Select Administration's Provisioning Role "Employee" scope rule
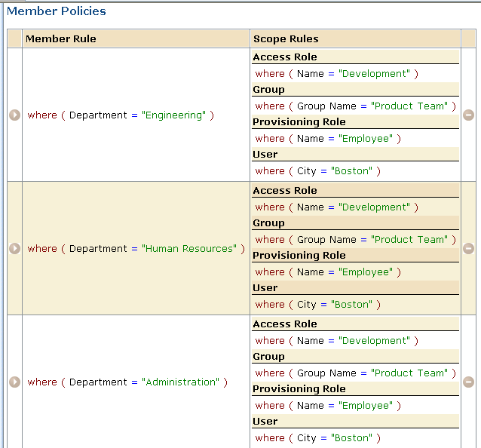 [327, 406]
